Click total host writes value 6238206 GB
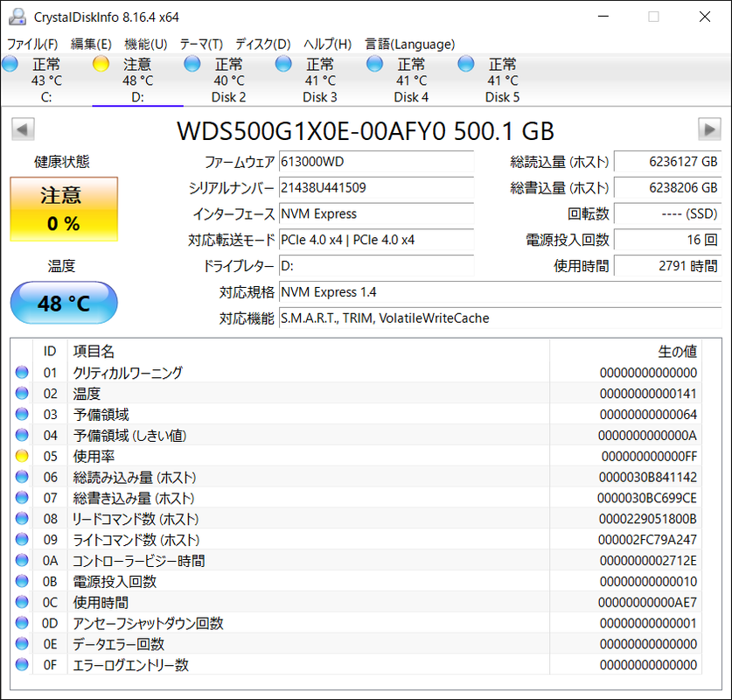 (667, 188)
